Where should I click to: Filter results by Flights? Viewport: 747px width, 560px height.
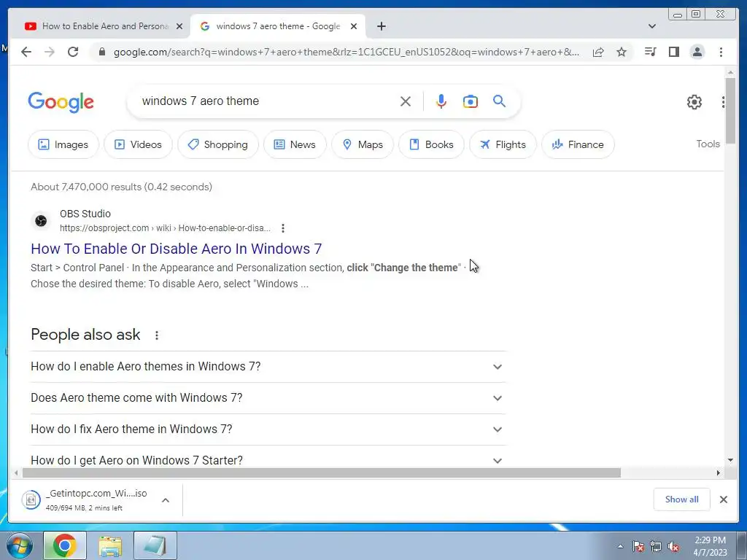tap(503, 144)
